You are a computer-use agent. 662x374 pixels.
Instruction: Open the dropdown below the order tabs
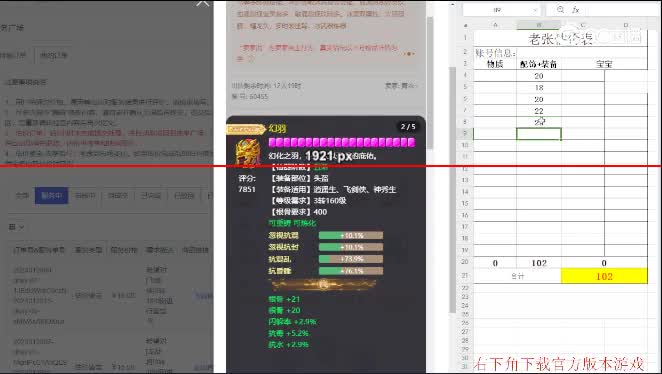pyautogui.click(x=16, y=227)
